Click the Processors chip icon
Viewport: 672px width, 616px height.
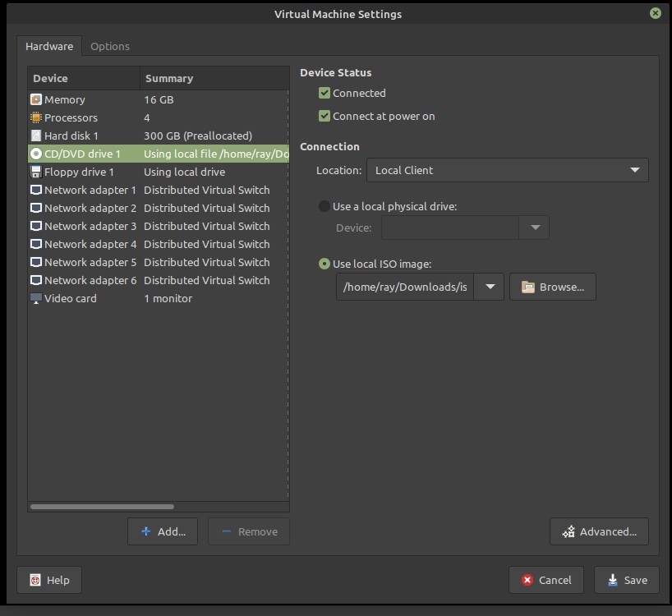pyautogui.click(x=36, y=117)
